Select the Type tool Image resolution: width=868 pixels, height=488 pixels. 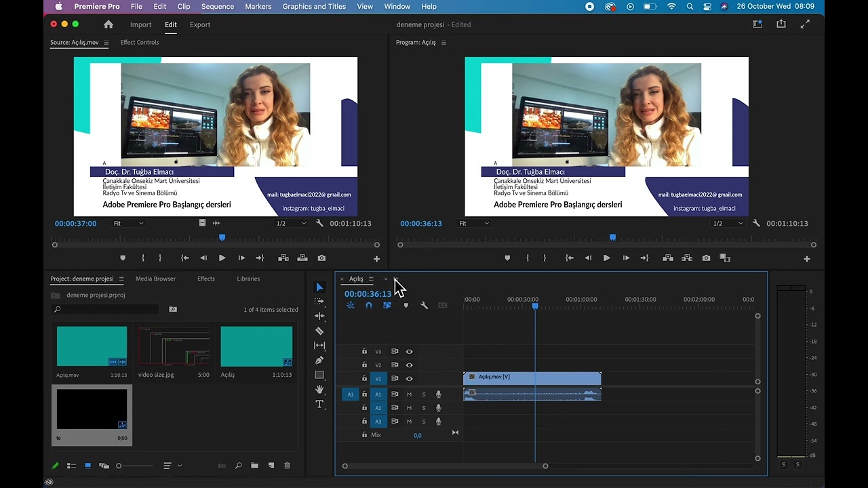(319, 404)
